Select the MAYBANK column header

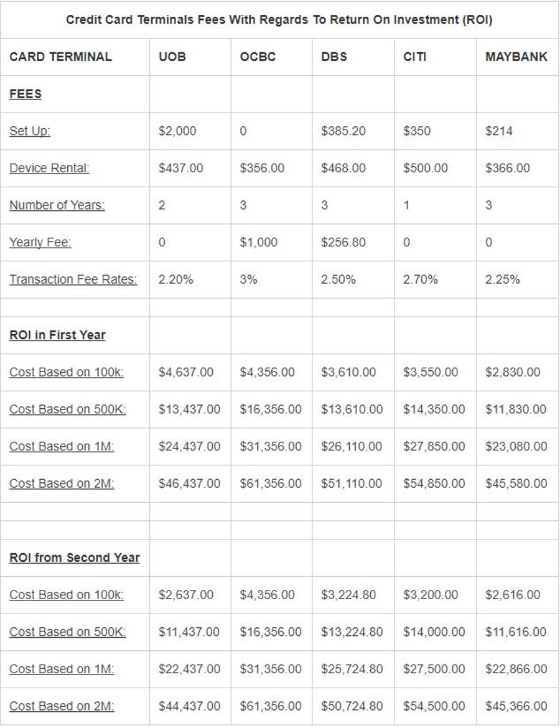pyautogui.click(x=516, y=57)
